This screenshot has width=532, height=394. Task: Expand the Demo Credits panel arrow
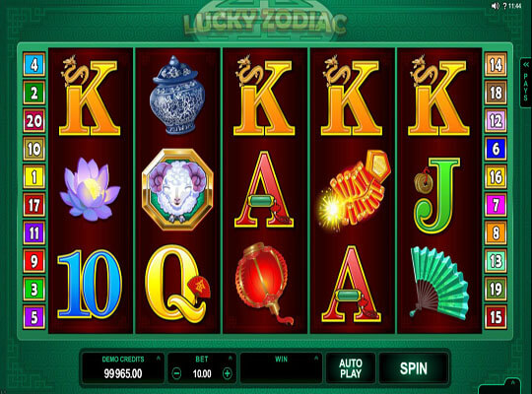[158, 358]
